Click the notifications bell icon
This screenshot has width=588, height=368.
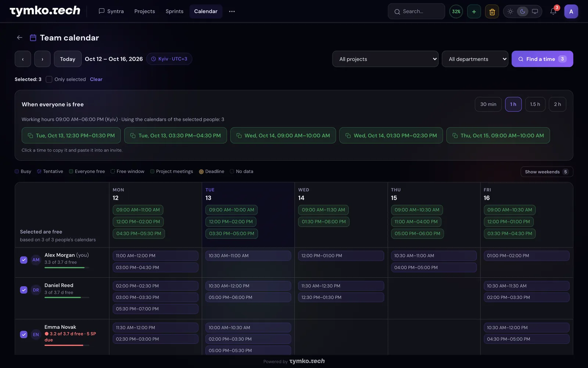553,11
